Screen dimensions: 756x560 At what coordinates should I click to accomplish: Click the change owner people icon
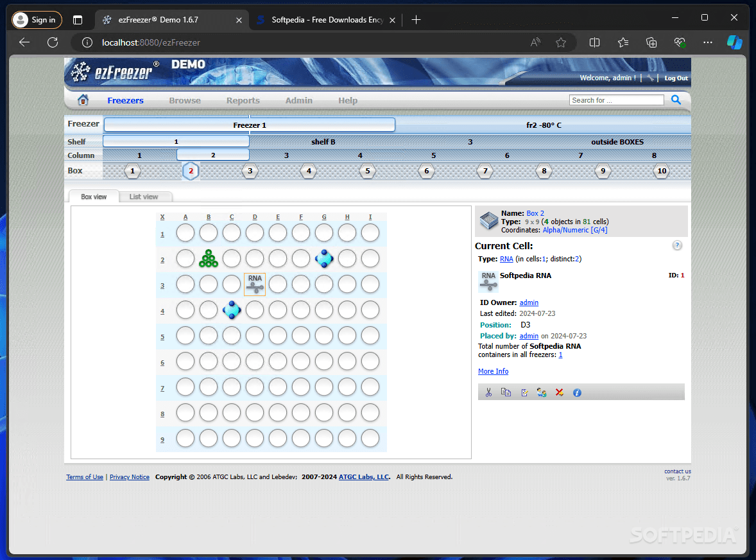[x=542, y=392]
